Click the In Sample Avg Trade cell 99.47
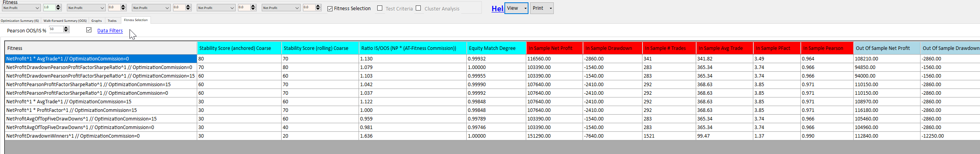 click(x=724, y=136)
